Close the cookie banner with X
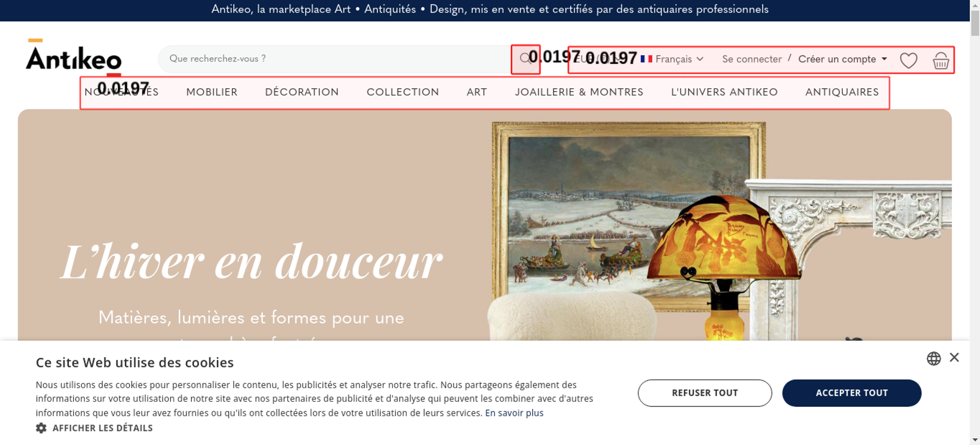The image size is (980, 445). (954, 357)
